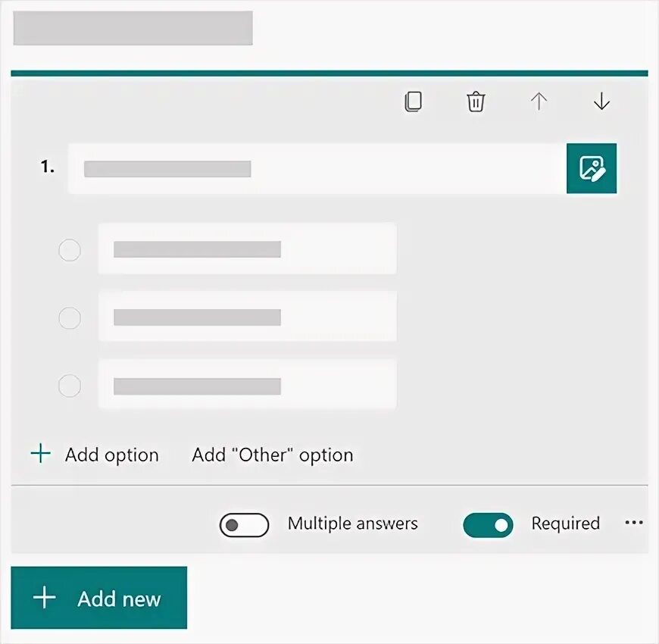Enable the Multiple answers toggle
Image resolution: width=659 pixels, height=644 pixels.
244,524
